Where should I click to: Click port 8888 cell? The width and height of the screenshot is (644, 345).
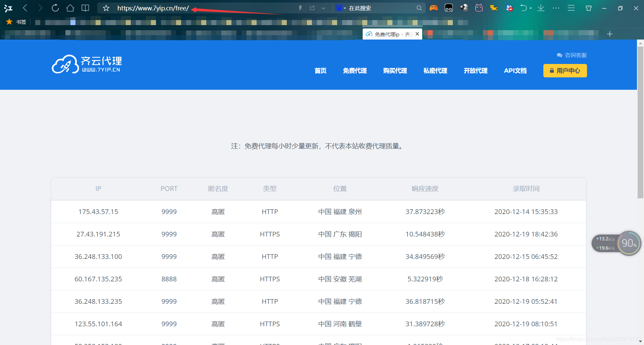(x=169, y=279)
